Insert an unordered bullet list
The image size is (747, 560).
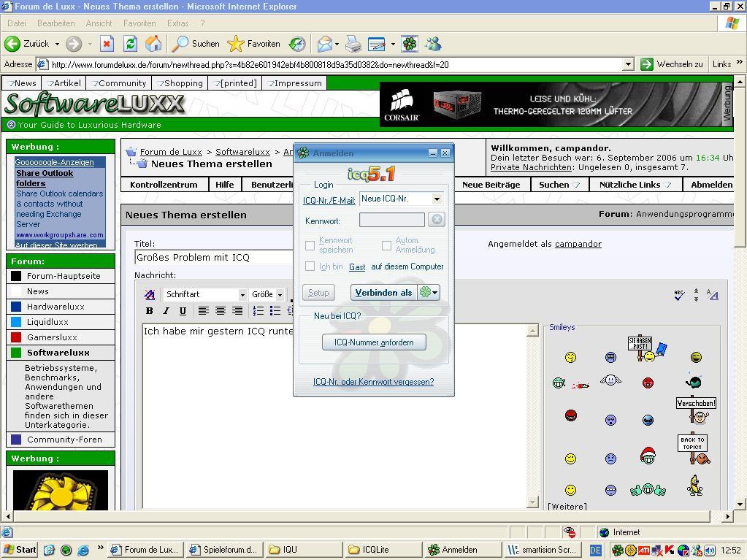(275, 311)
